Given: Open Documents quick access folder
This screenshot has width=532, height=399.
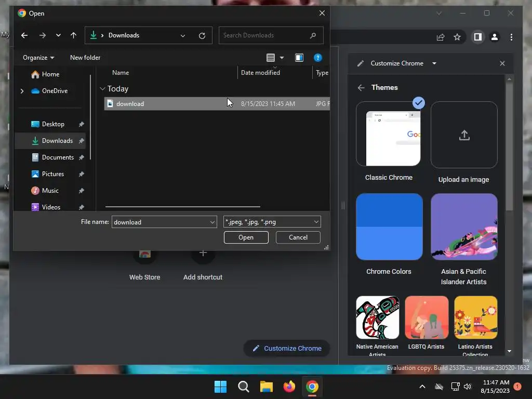Looking at the screenshot, I should (x=51, y=157).
